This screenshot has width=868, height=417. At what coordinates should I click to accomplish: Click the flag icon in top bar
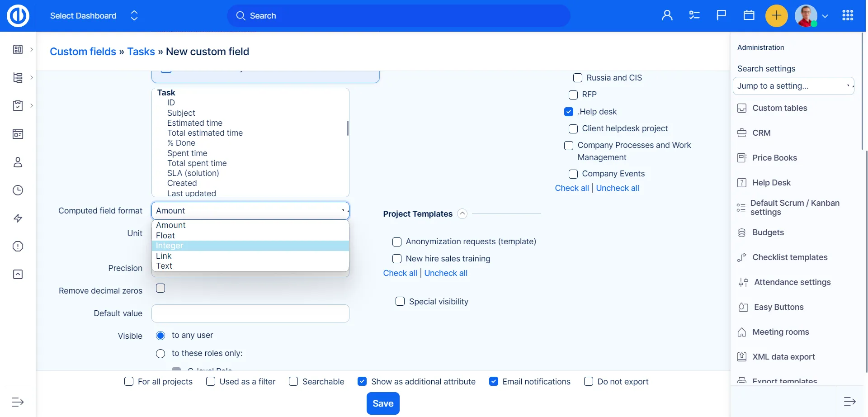(721, 16)
